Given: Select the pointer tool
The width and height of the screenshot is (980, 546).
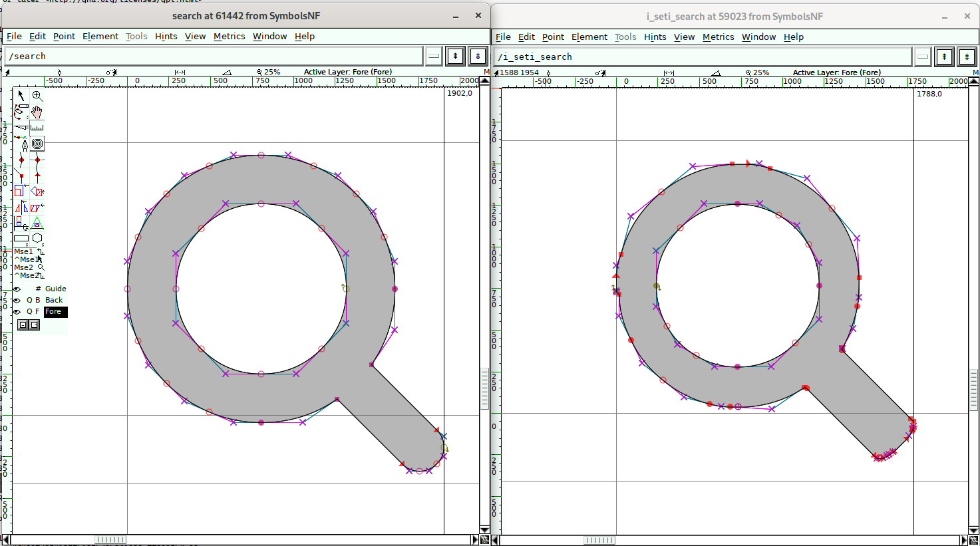Looking at the screenshot, I should tap(21, 95).
